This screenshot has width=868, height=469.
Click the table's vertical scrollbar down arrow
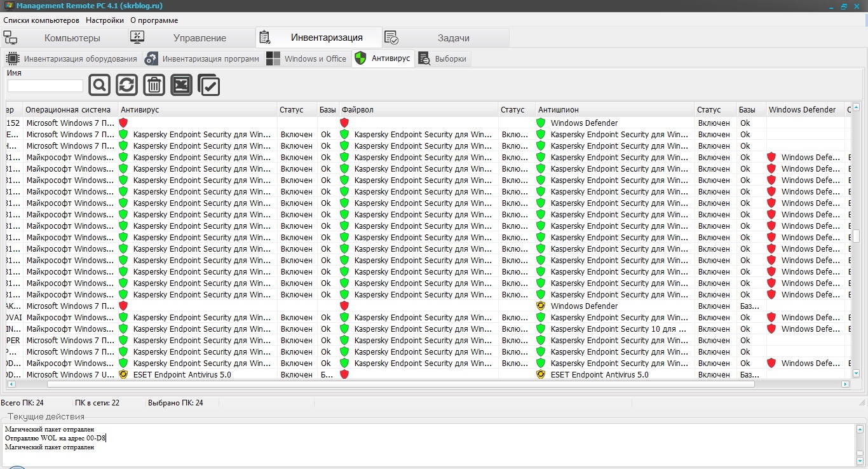pos(856,374)
